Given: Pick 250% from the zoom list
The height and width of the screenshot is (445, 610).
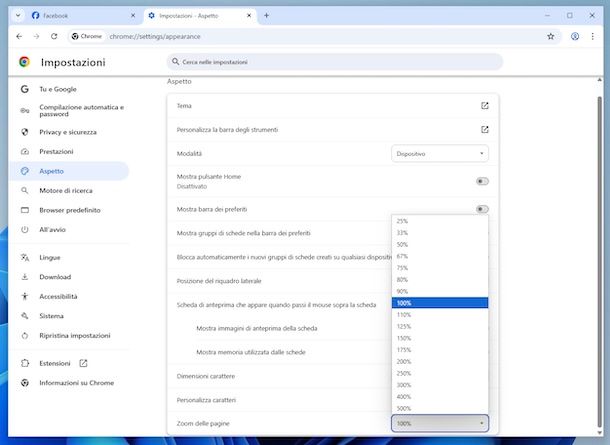Looking at the screenshot, I should point(440,373).
